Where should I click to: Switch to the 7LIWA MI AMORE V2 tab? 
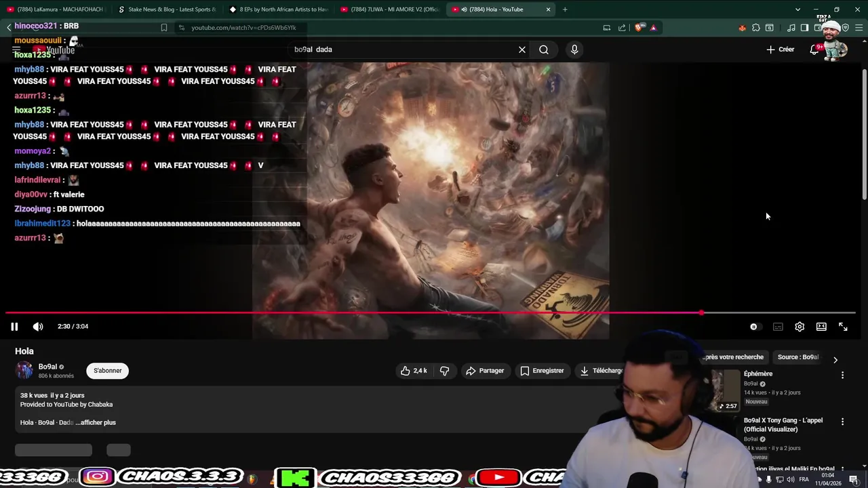[389, 9]
